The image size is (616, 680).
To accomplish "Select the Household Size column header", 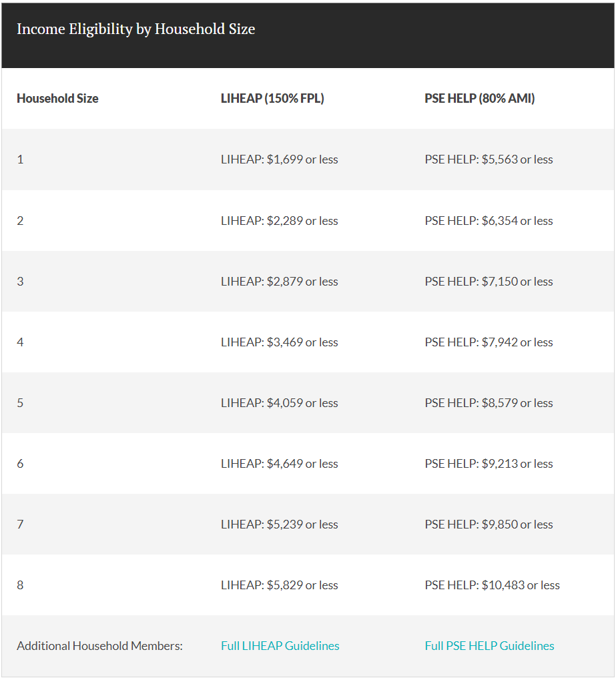I will coord(57,99).
